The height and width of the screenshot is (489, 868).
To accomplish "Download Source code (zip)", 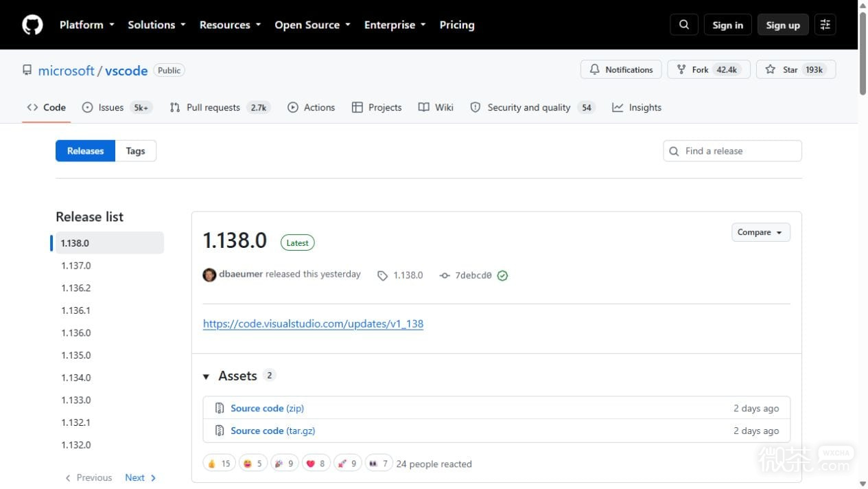I will [x=267, y=408].
